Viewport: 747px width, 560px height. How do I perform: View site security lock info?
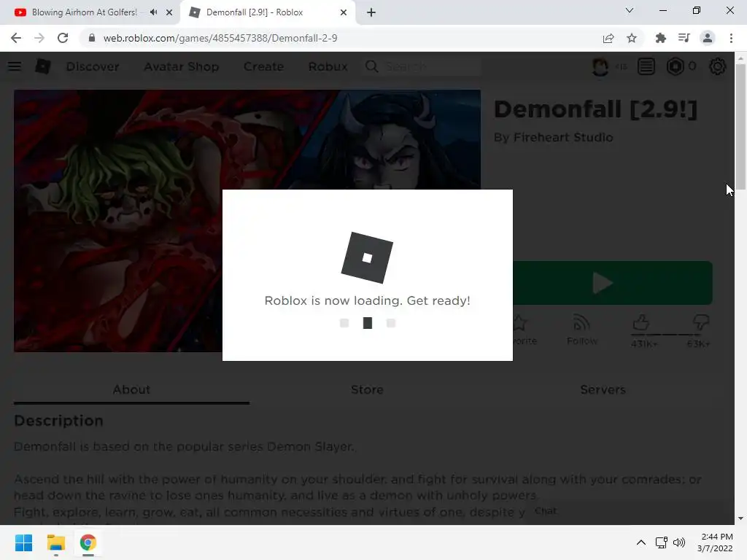(92, 38)
